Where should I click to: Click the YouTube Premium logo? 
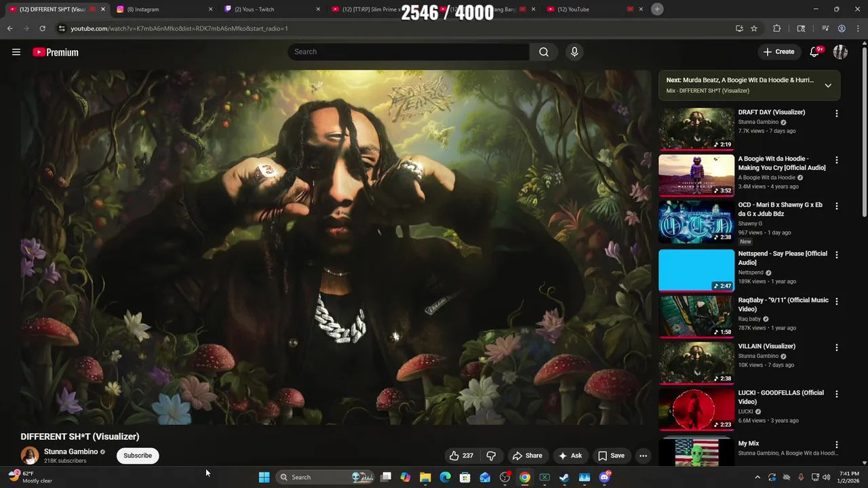pyautogui.click(x=56, y=52)
